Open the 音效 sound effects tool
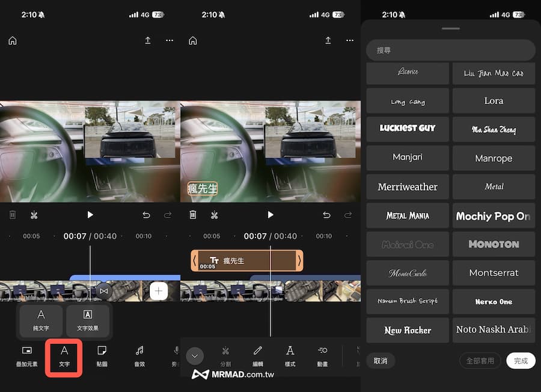The width and height of the screenshot is (541, 392). point(139,357)
